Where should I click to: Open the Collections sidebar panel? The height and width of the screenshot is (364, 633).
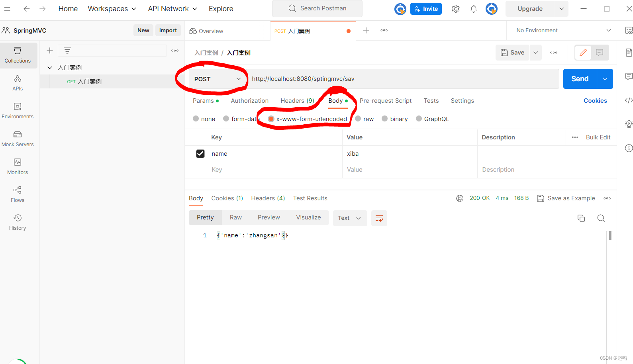pos(18,55)
